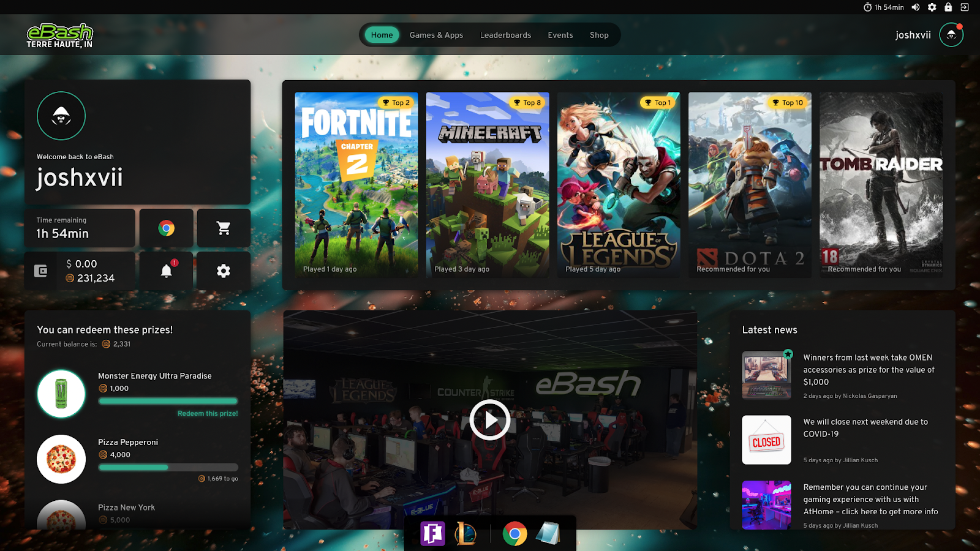Viewport: 980px width, 551px height.
Task: Click the Pizza Pepperoni progress bar
Action: tap(168, 468)
